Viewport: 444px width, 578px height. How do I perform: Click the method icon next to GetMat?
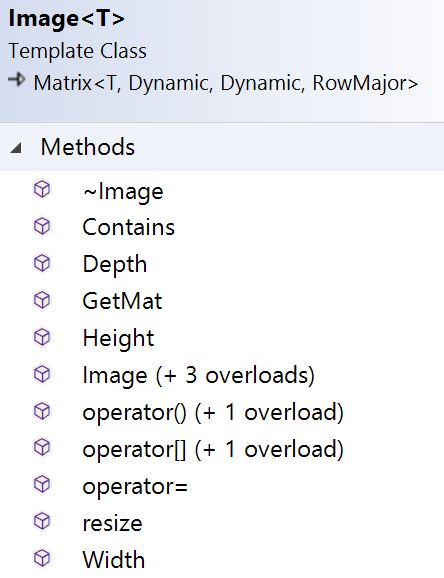[x=42, y=300]
